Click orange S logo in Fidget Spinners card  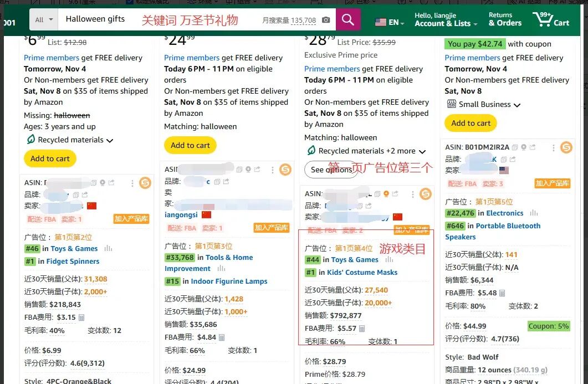pyautogui.click(x=145, y=183)
